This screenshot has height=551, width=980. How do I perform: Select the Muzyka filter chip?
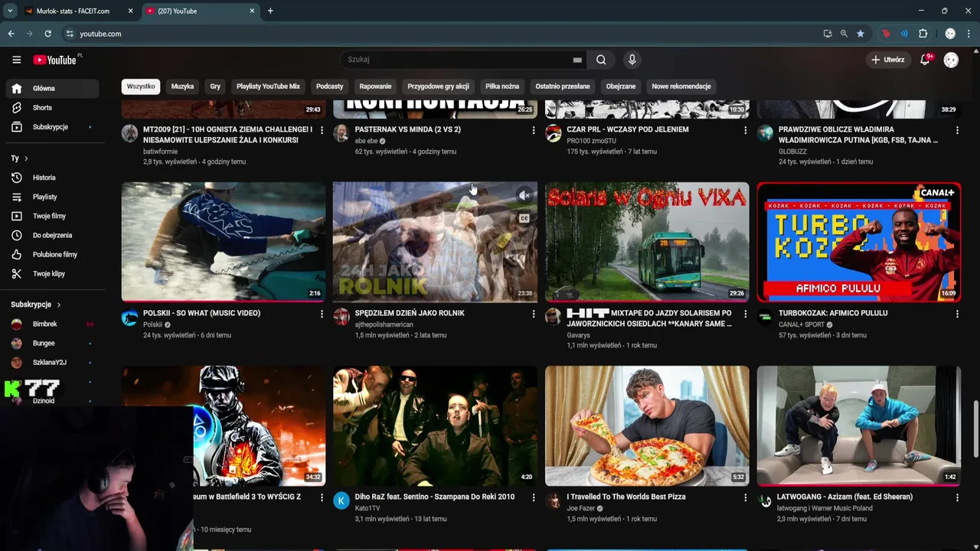click(x=182, y=86)
